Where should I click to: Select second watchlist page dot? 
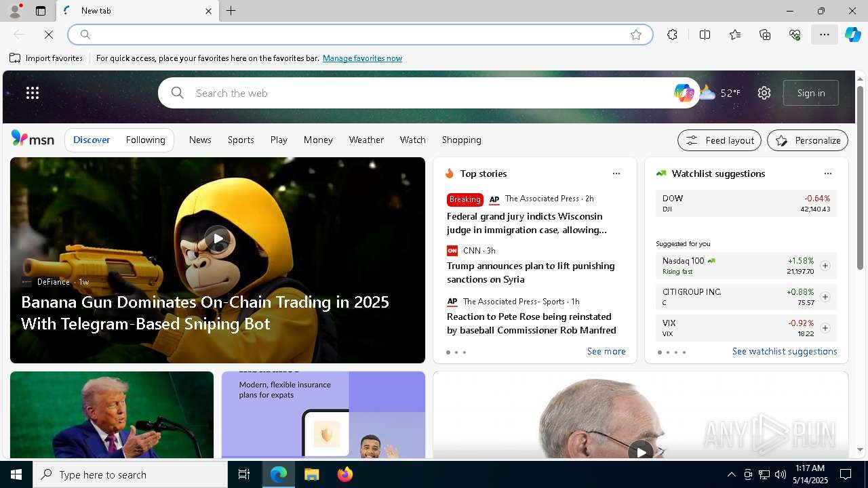[x=668, y=352]
